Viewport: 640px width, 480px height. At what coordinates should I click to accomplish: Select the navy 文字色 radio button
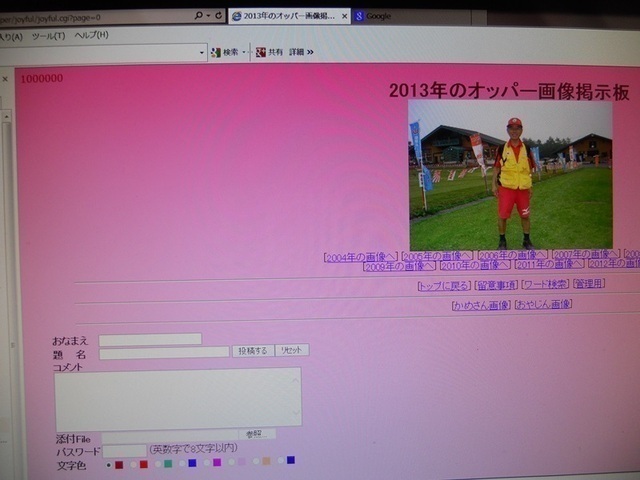(280, 460)
